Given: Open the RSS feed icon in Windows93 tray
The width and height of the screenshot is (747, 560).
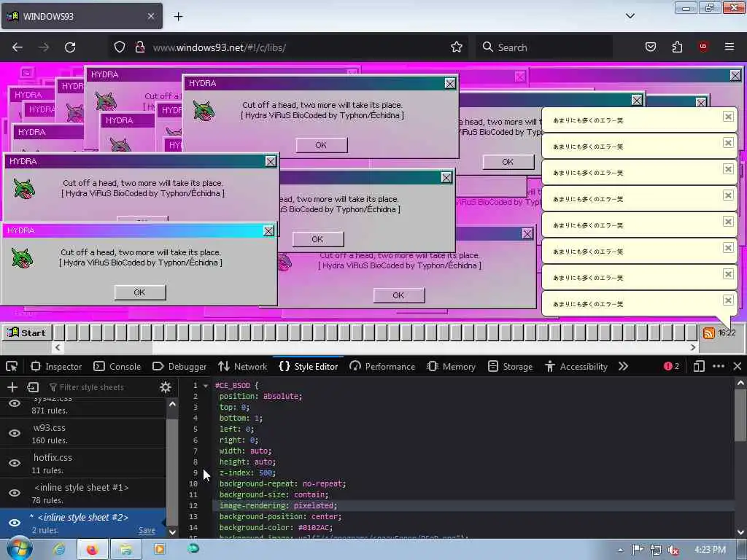Looking at the screenshot, I should 709,332.
